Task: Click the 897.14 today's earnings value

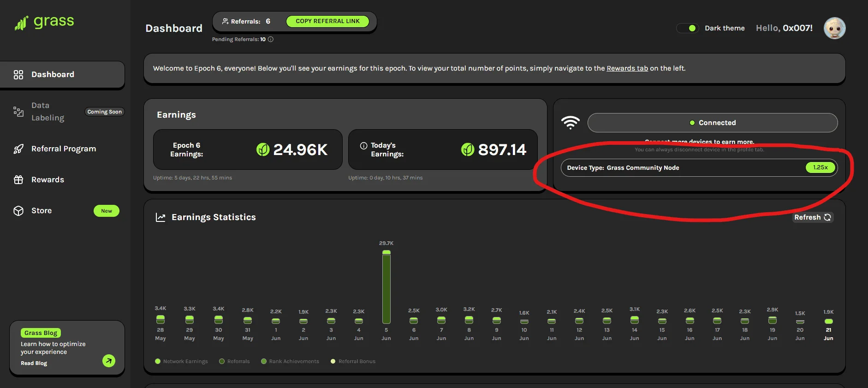Action: [x=502, y=149]
